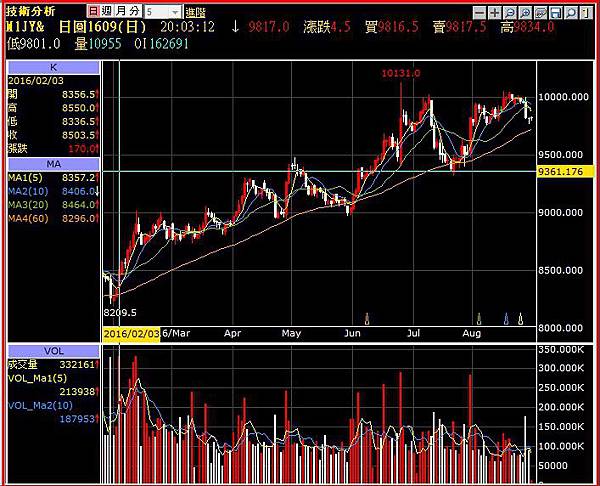The image size is (600, 486).
Task: Click the 高 9834.0 high value
Action: click(527, 27)
